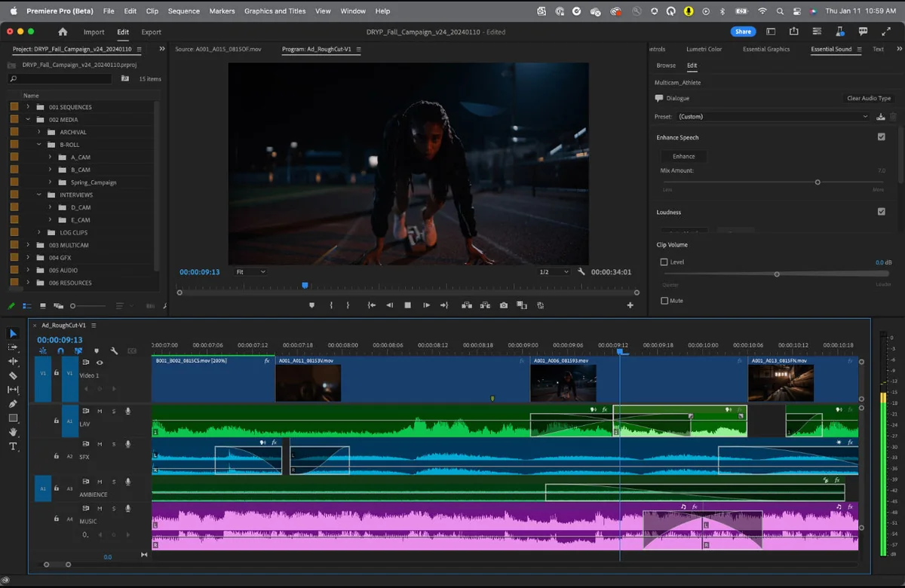Viewport: 905px width, 588px height.
Task: Go to In point in Program monitor
Action: click(371, 305)
